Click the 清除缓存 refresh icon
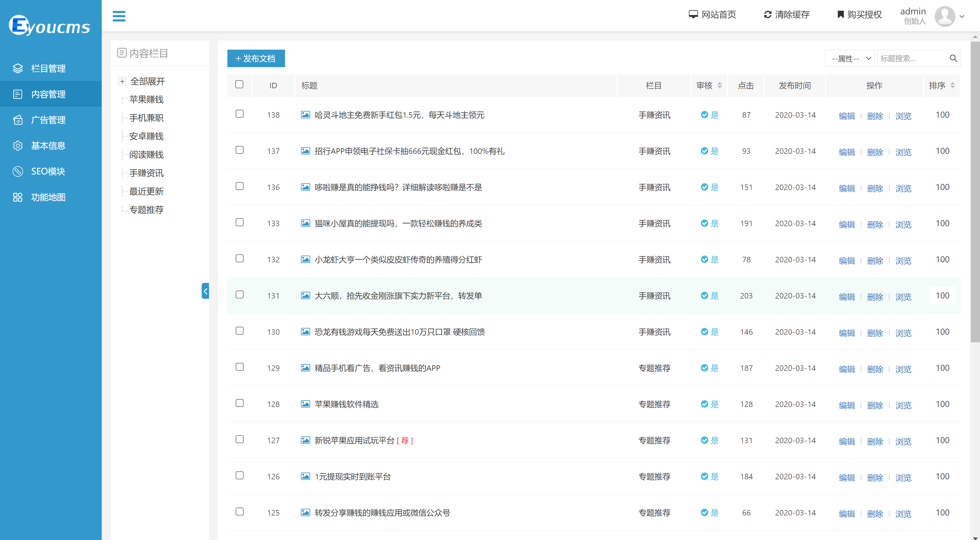The image size is (980, 540). (767, 14)
